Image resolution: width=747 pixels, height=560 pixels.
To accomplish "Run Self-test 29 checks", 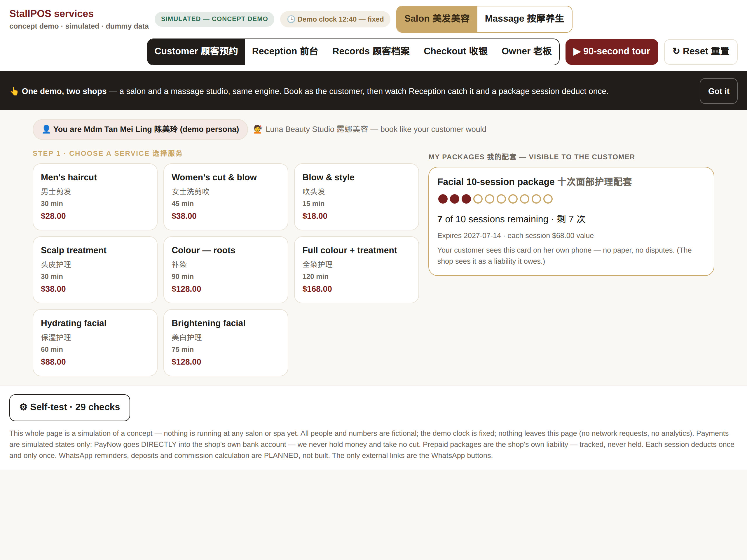I will coord(69,407).
